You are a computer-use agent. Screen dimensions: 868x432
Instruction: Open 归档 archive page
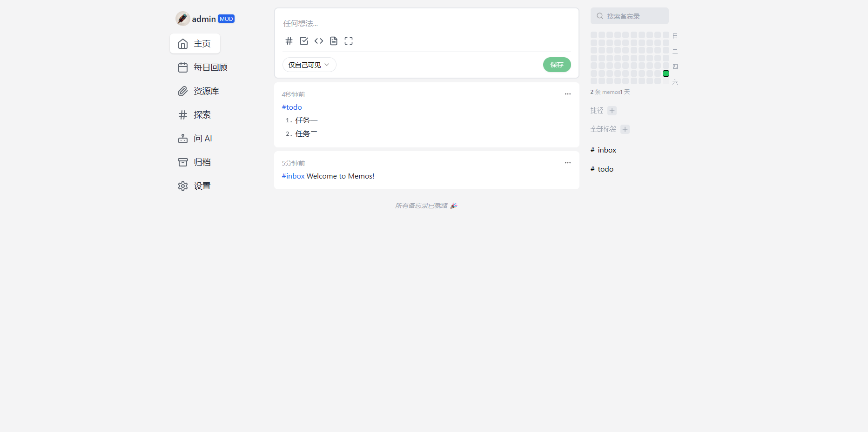[202, 162]
